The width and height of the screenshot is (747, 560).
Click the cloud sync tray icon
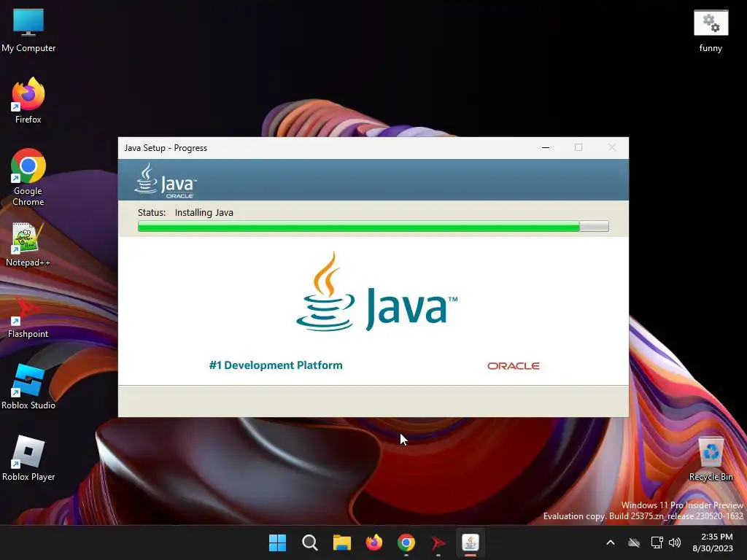pos(634,542)
